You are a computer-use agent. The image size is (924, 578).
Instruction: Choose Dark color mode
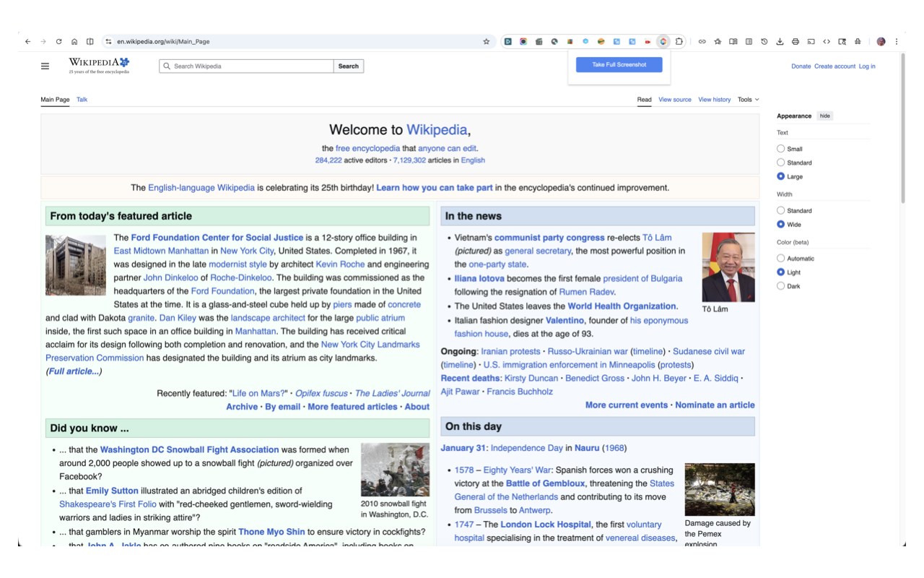(780, 286)
